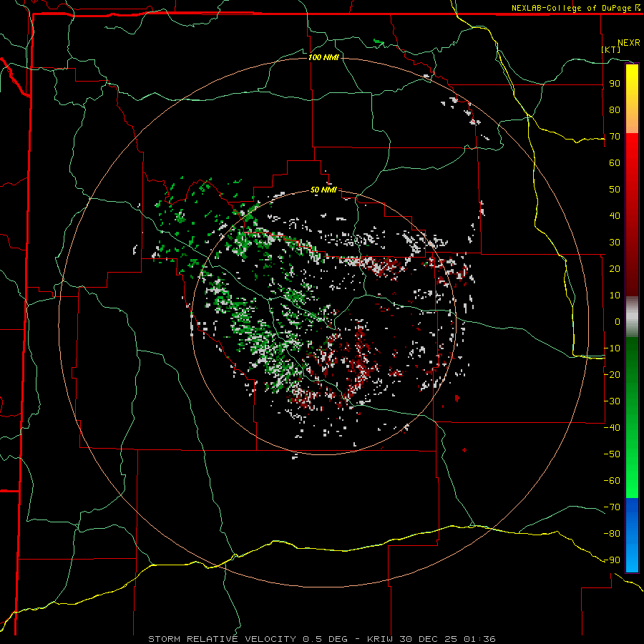The width and height of the screenshot is (644, 644).
Task: Select the -10 value on velocity scale
Action: 612,348
